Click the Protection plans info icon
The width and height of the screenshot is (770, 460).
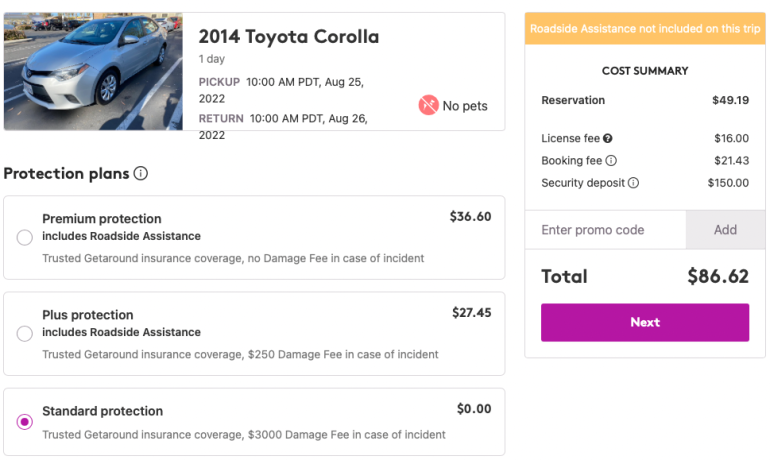pos(141,174)
